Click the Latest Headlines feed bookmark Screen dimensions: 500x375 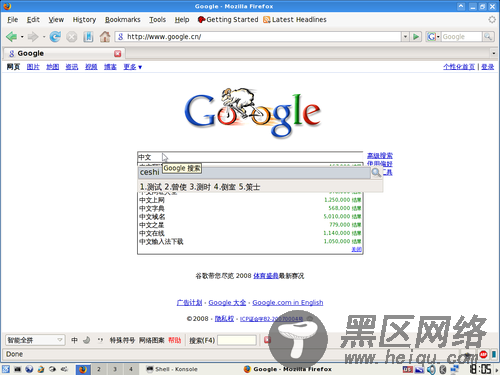pyautogui.click(x=295, y=20)
